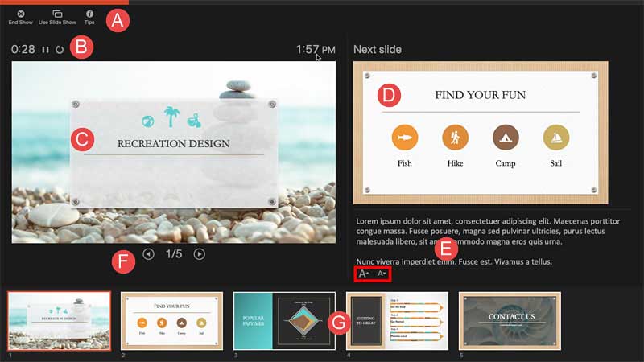Go to previous slide arrow

point(149,254)
